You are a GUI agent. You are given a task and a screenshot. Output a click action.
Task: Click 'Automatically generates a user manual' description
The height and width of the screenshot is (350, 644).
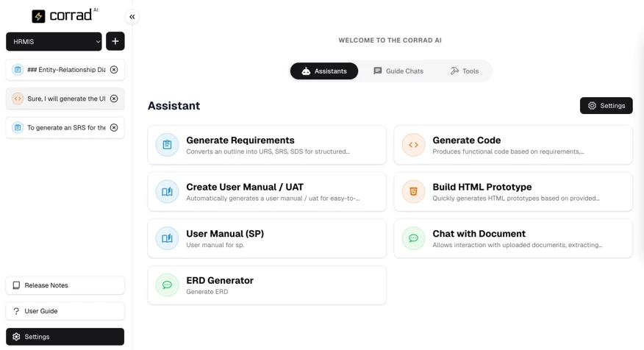[x=273, y=199]
